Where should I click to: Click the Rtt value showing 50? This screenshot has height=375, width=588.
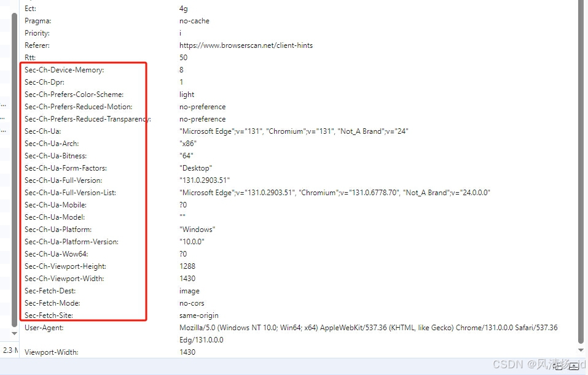pyautogui.click(x=183, y=57)
